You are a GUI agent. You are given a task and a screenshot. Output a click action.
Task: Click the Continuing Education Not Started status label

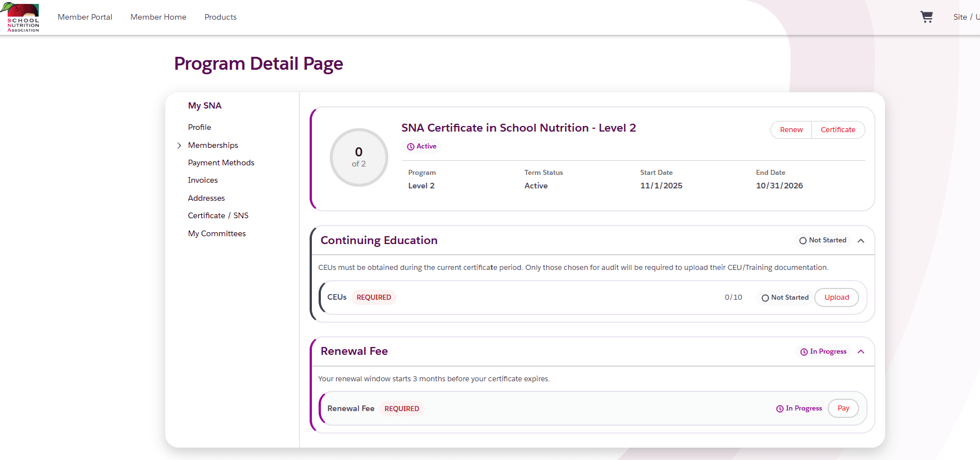pyautogui.click(x=828, y=240)
